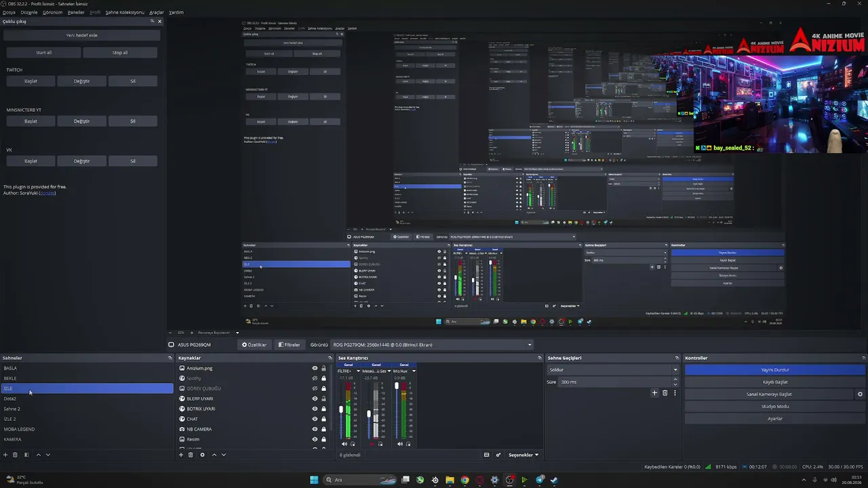Open the Soldur transition dropdown

[x=613, y=370]
